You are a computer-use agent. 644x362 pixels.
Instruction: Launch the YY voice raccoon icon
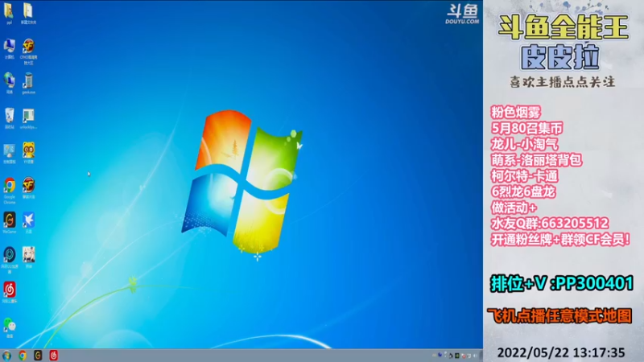(x=28, y=153)
